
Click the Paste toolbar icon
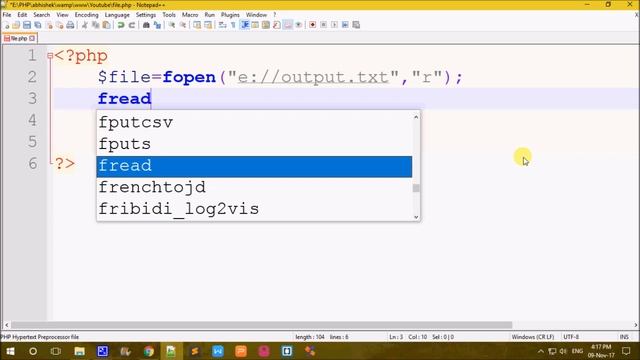106,25
